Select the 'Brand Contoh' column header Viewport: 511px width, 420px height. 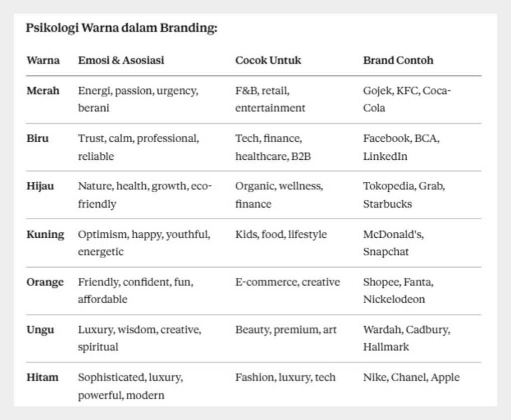point(398,60)
